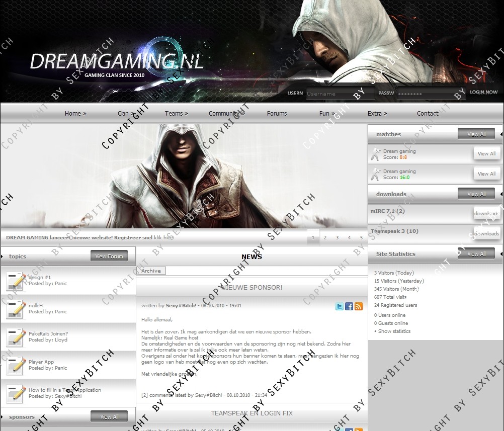The width and height of the screenshot is (504, 431).
Task: Follow the 'klik hier' registration link
Action: 163,237
